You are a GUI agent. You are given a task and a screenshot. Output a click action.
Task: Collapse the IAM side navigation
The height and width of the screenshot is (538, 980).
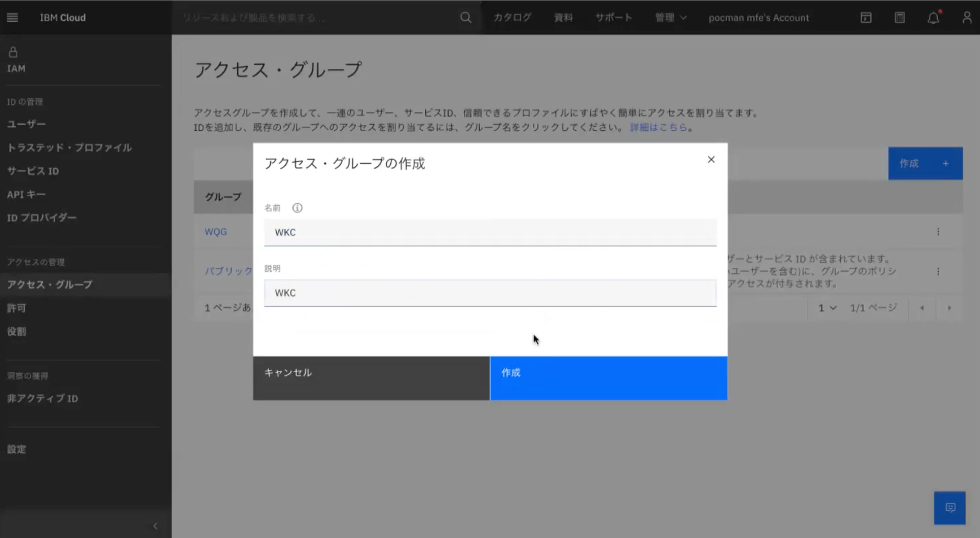click(155, 526)
